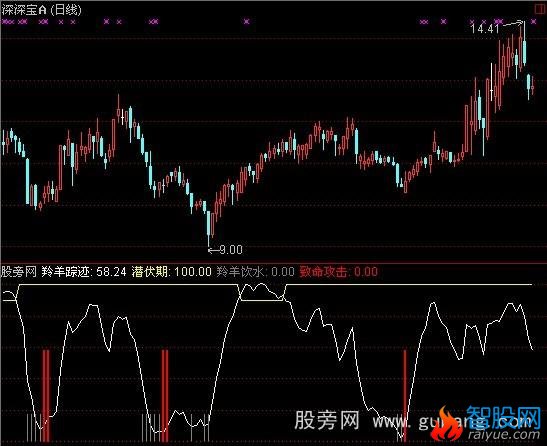The image size is (547, 446).
Task: Click the purple marker below the red square icon
Action: [x=534, y=22]
